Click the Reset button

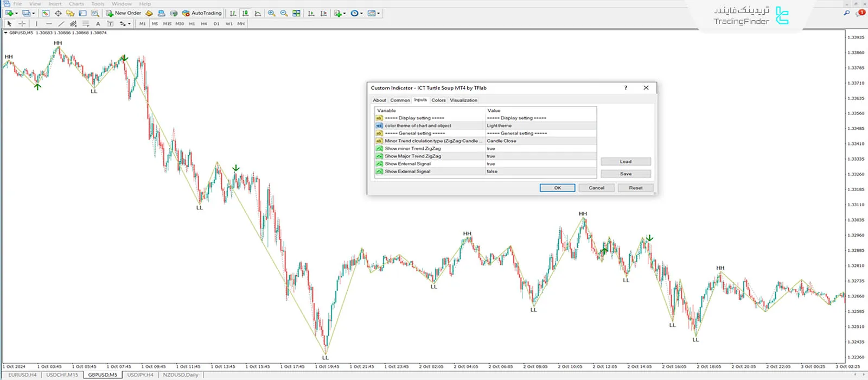(635, 188)
